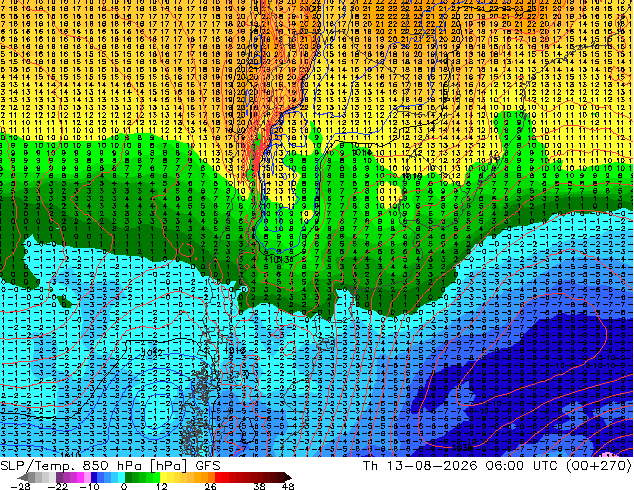Click the '12' legend value below color bar
Viewport: 634px width, 490px height.
(162, 486)
